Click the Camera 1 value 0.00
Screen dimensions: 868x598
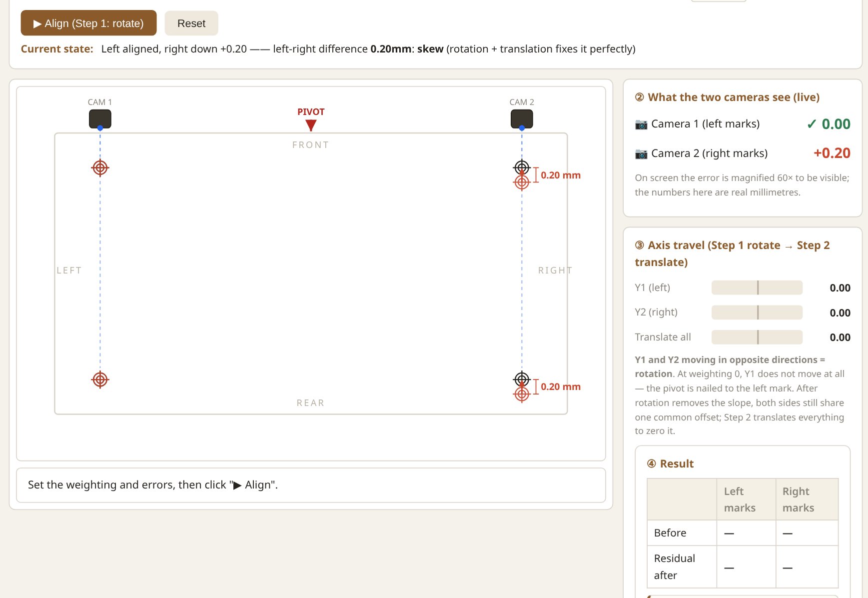[836, 124]
